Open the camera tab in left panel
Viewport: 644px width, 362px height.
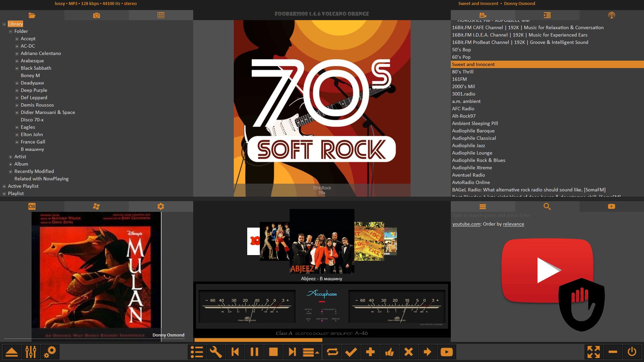[x=96, y=15]
